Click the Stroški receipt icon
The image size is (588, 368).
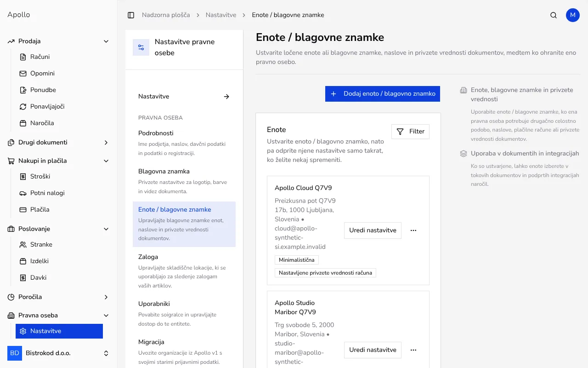(23, 177)
